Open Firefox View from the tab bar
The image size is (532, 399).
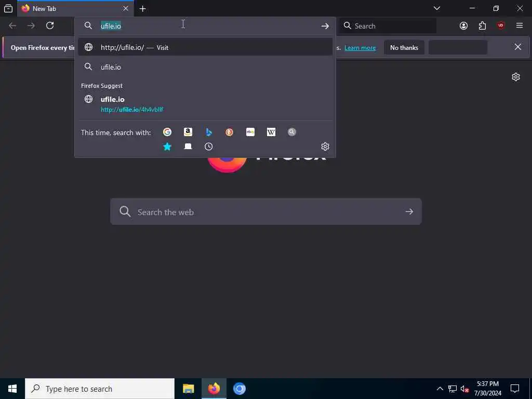(8, 8)
